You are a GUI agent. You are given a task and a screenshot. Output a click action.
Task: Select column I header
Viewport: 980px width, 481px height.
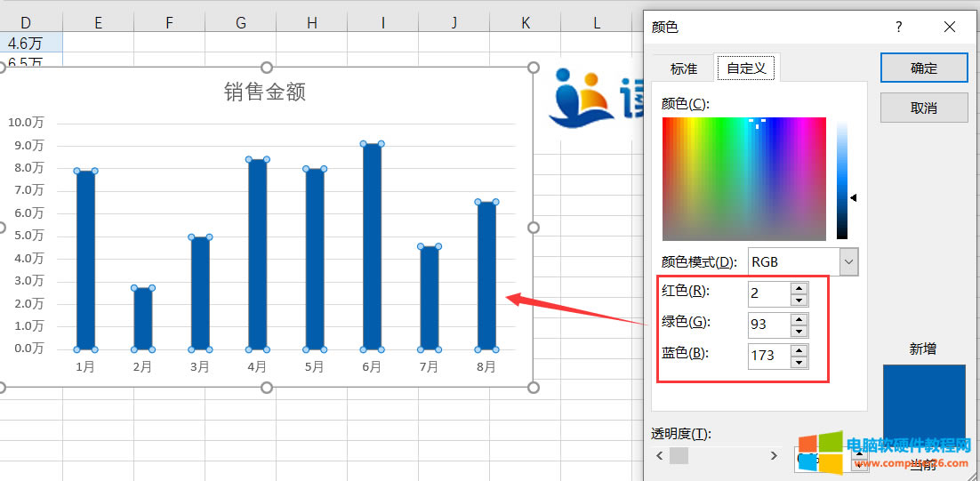pyautogui.click(x=383, y=23)
